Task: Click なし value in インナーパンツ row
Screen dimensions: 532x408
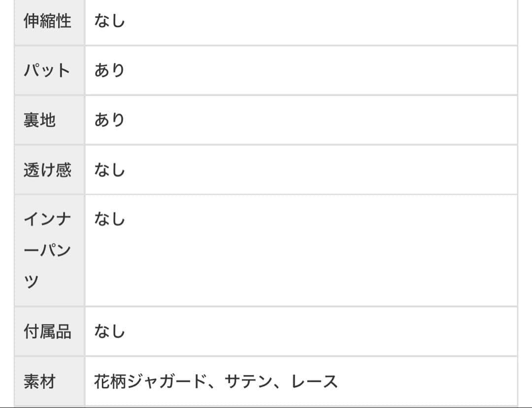Action: [110, 219]
